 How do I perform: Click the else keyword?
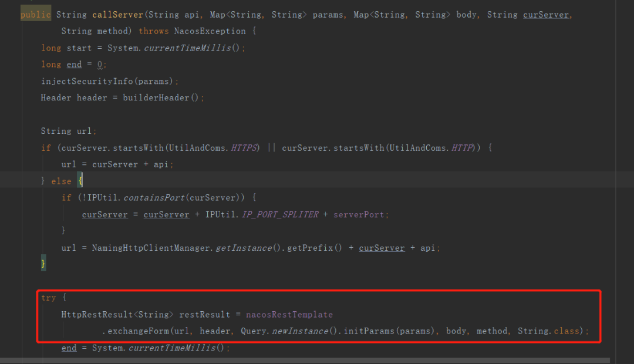click(61, 181)
